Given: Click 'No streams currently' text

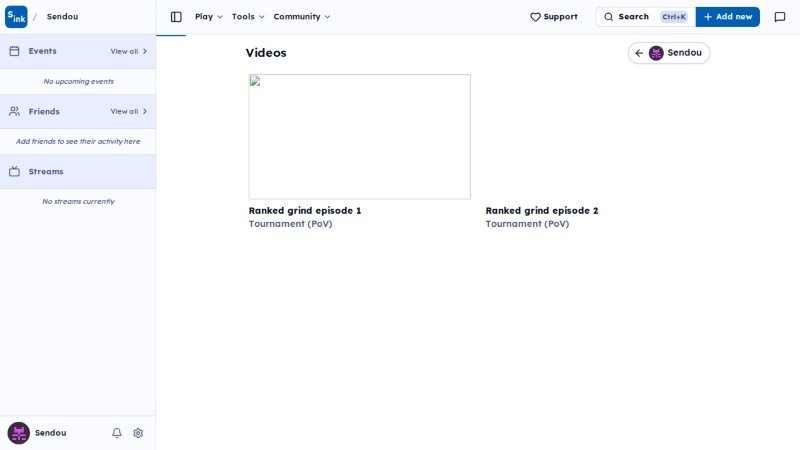Looking at the screenshot, I should pyautogui.click(x=79, y=202).
